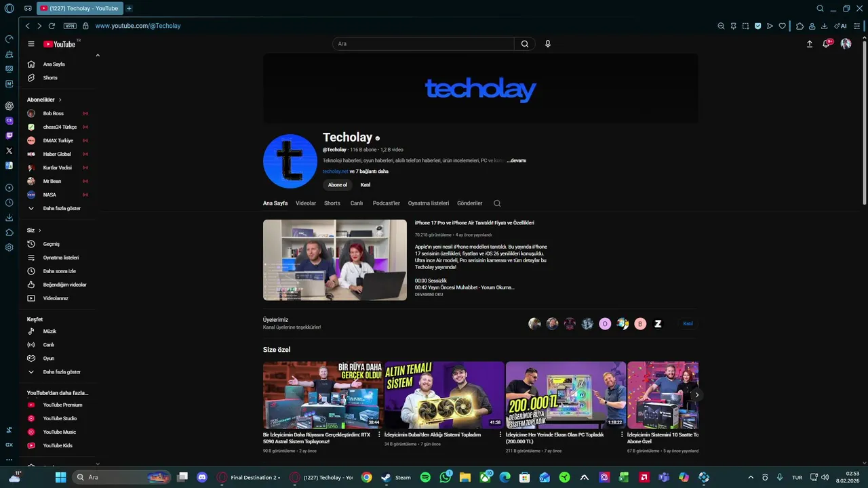Open the RTX 5090 Astral Sistem video thumbnail

(x=323, y=395)
